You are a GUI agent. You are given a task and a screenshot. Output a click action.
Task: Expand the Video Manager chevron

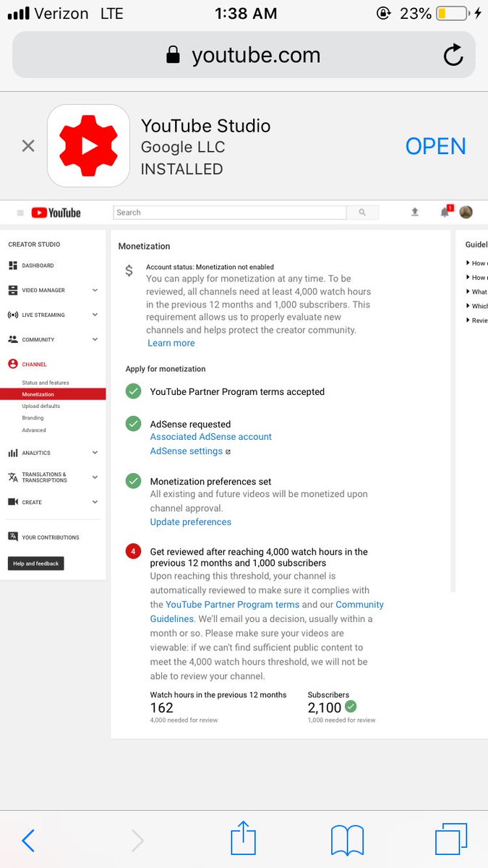(x=95, y=290)
